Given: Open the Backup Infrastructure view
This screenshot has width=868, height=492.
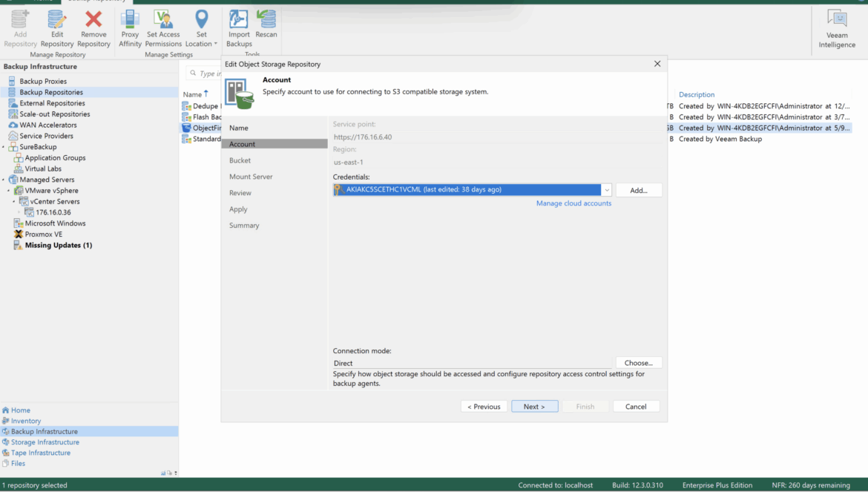Looking at the screenshot, I should tap(45, 432).
